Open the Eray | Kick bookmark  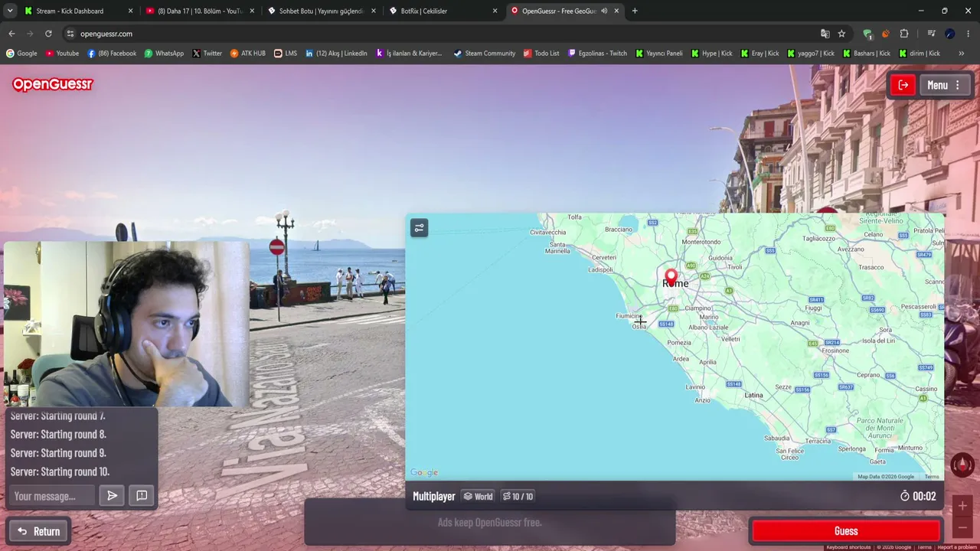(759, 54)
